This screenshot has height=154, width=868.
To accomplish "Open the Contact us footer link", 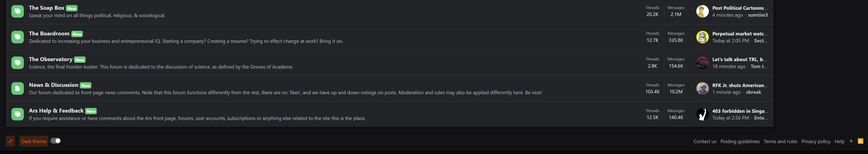I will (x=705, y=141).
